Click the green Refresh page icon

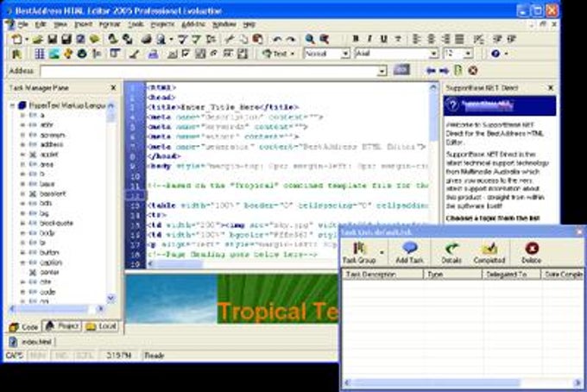point(458,70)
